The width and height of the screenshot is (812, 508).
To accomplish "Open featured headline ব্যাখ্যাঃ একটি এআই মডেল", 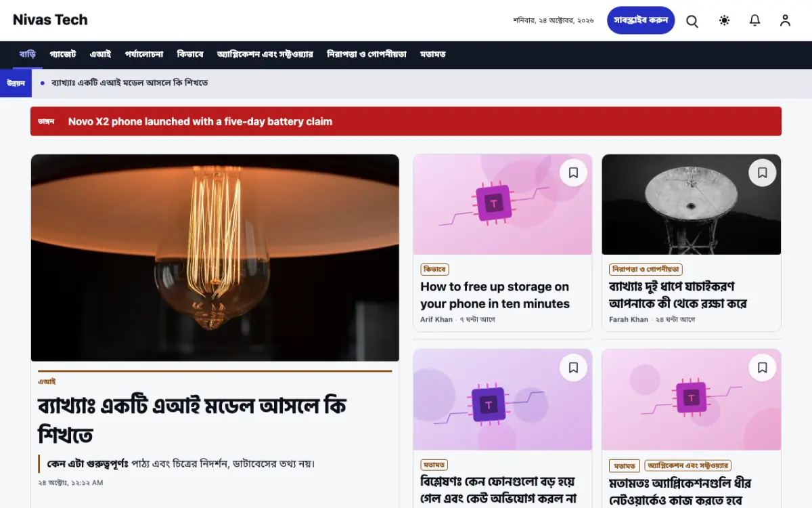I will click(192, 420).
